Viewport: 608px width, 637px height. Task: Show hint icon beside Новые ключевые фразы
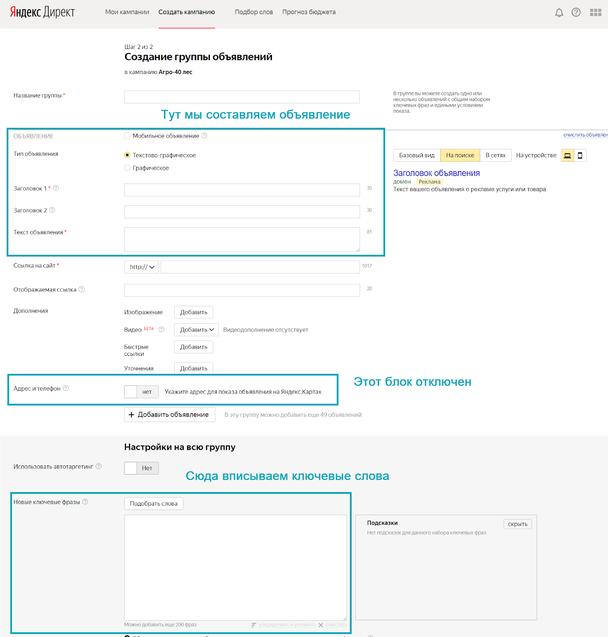pos(85,502)
